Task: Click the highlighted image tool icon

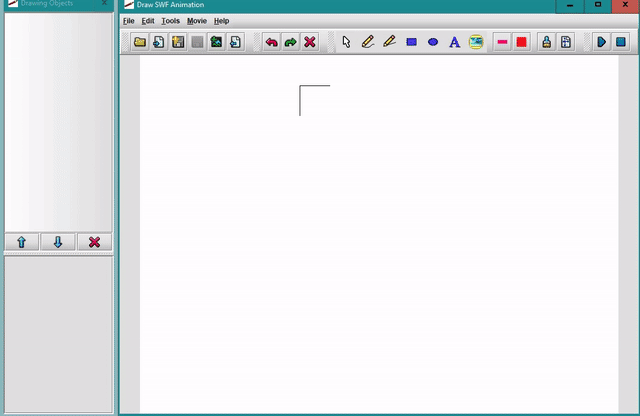Action: [x=476, y=42]
